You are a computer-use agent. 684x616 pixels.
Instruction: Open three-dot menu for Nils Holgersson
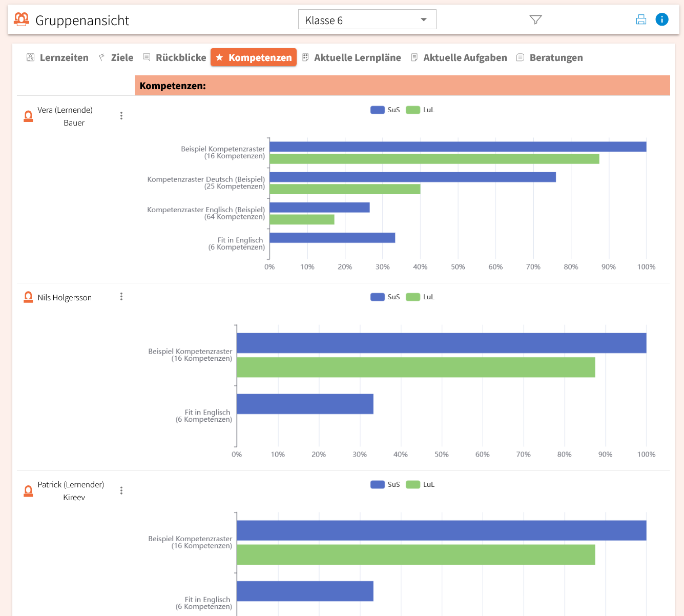coord(121,297)
